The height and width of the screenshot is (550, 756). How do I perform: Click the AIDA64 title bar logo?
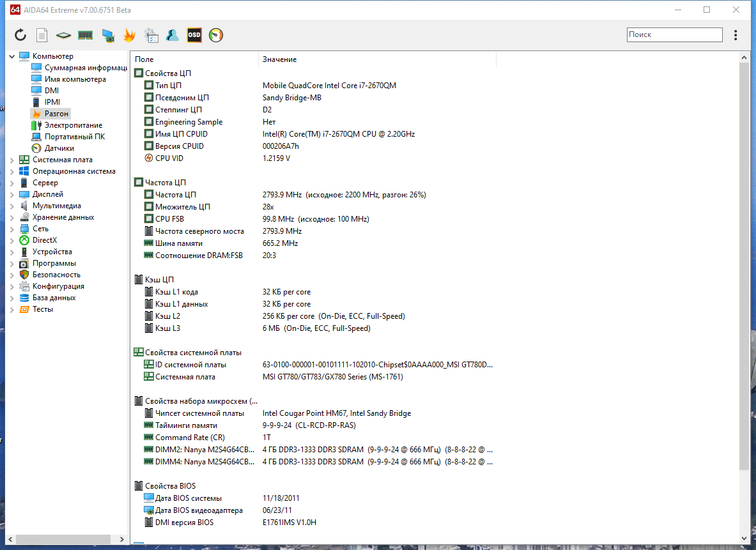(15, 10)
